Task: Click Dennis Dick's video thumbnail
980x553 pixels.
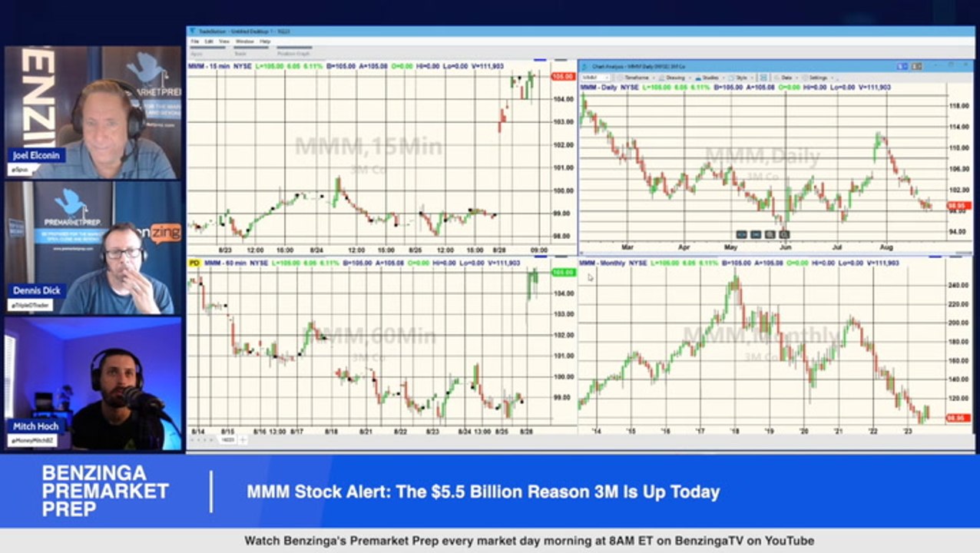Action: click(93, 248)
